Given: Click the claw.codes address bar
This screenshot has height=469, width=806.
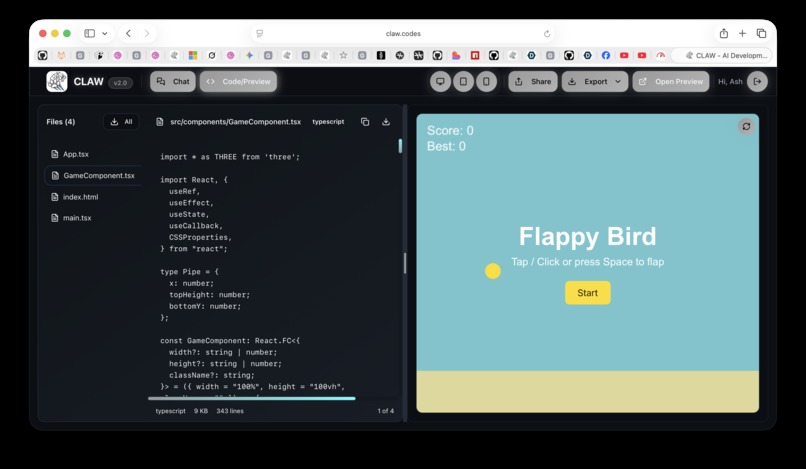Looking at the screenshot, I should (x=403, y=33).
